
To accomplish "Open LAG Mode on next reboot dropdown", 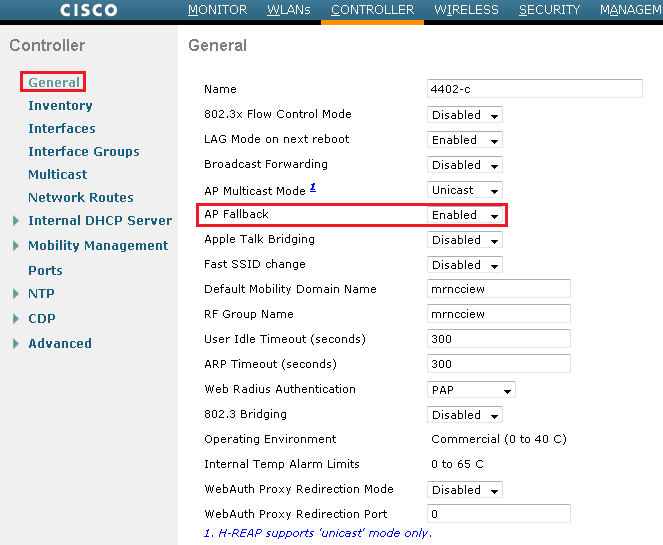I will [x=465, y=140].
